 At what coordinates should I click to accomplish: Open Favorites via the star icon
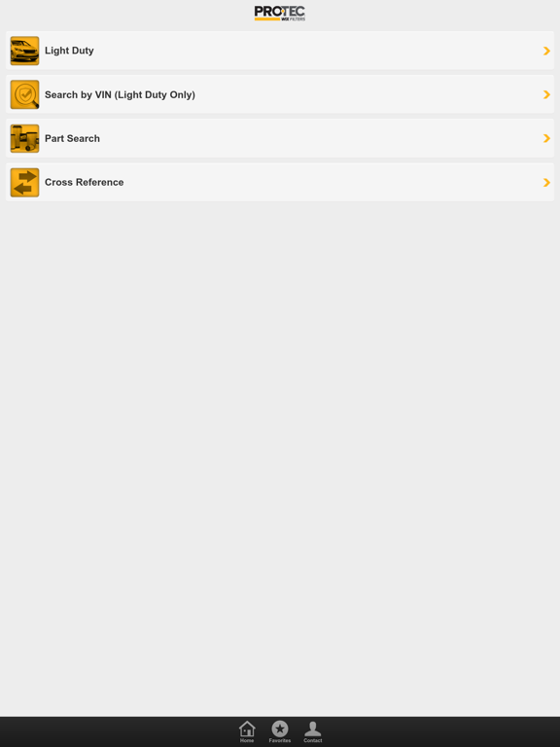[280, 729]
